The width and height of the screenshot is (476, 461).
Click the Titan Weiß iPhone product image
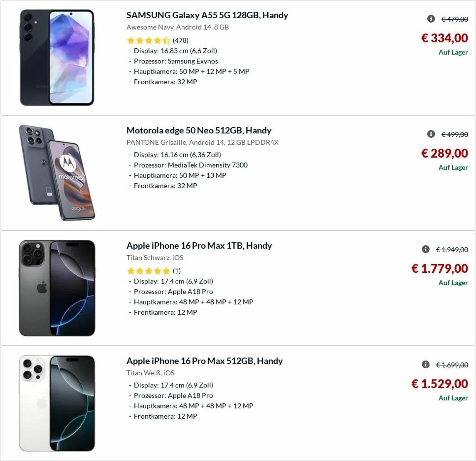click(x=57, y=403)
